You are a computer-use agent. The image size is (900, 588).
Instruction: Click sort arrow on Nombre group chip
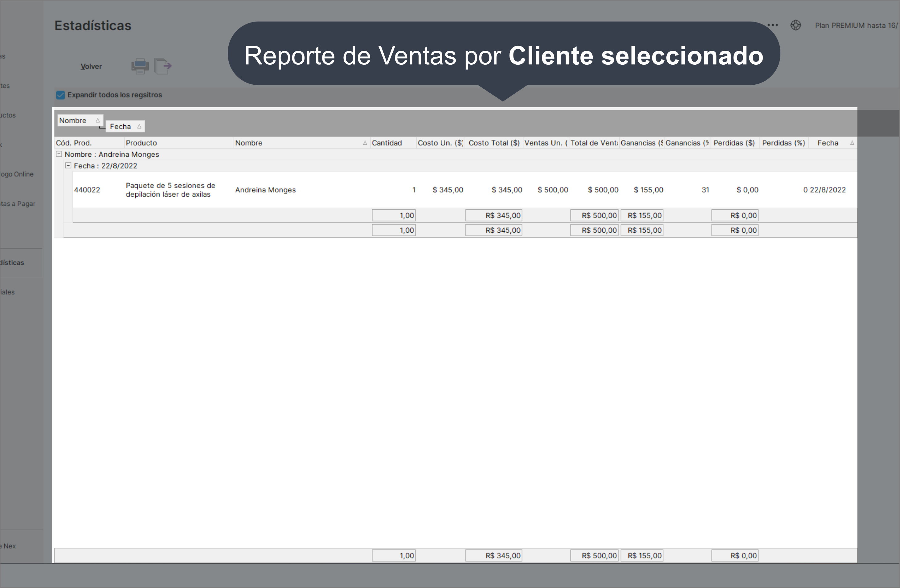(98, 120)
